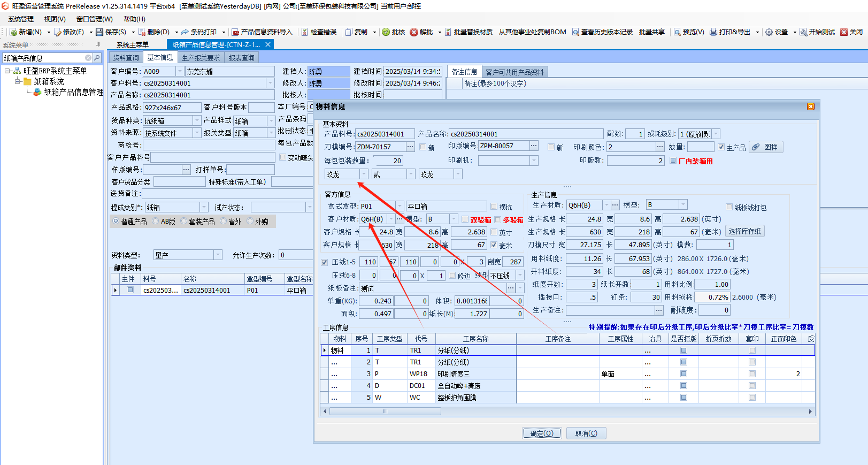The image size is (868, 465).
Task: Click the 查看历史版本记录 history icon
Action: click(575, 32)
